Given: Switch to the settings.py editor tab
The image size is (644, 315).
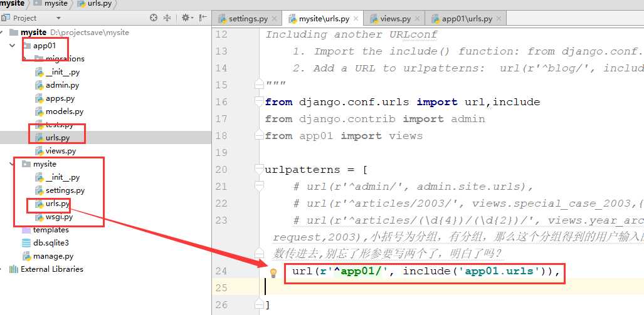Looking at the screenshot, I should 248,18.
